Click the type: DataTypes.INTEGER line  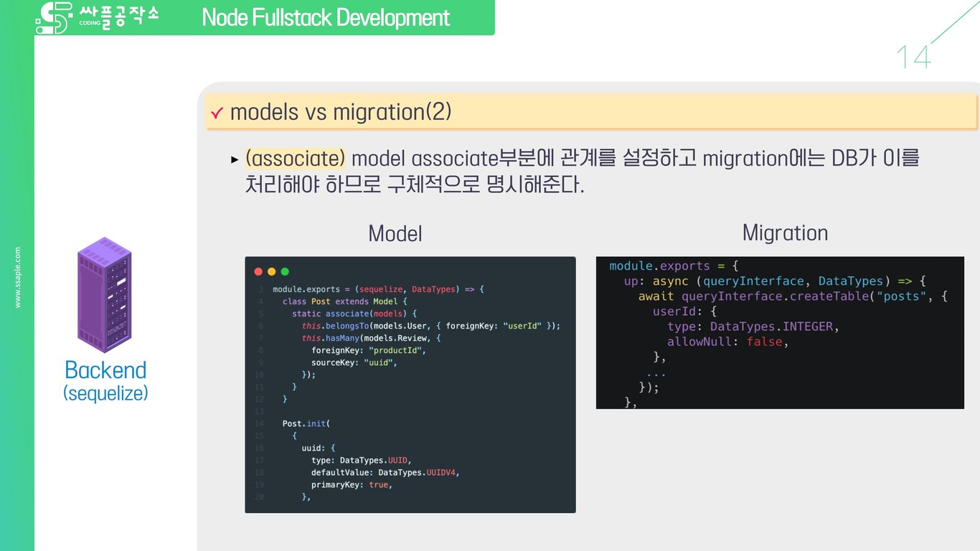[x=753, y=326]
